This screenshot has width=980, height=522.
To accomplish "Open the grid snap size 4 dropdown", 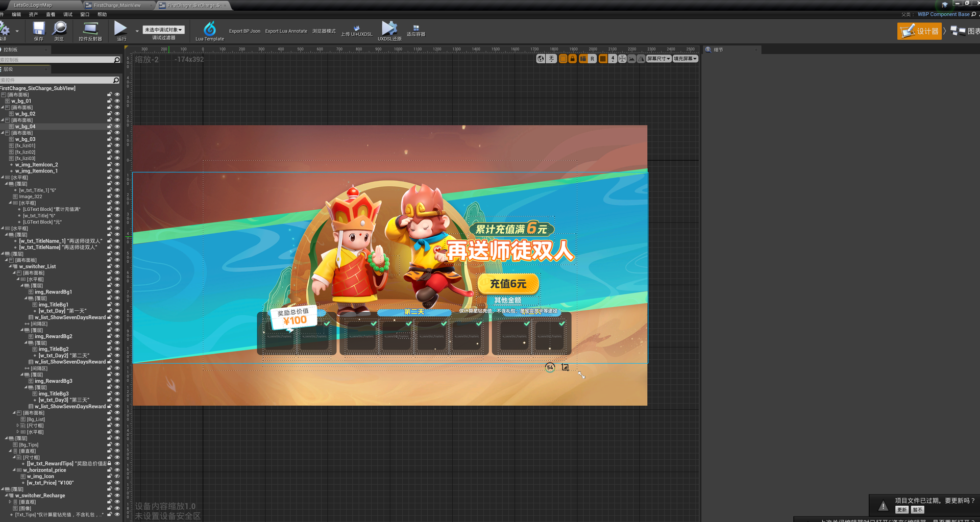I will click(x=612, y=59).
